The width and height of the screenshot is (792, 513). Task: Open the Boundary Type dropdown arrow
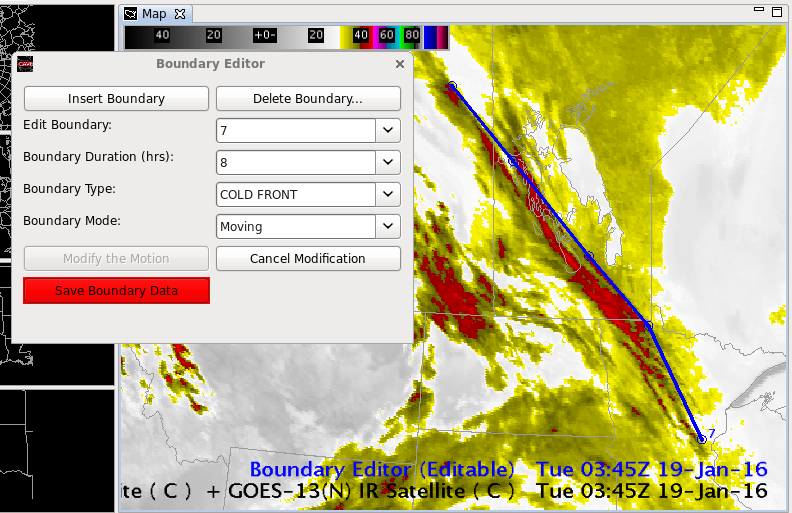[x=388, y=194]
